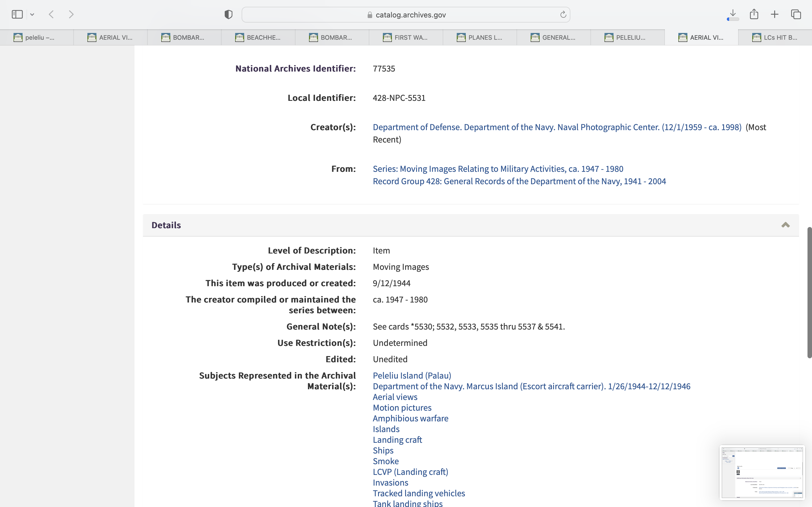Click the Details section header

[166, 225]
